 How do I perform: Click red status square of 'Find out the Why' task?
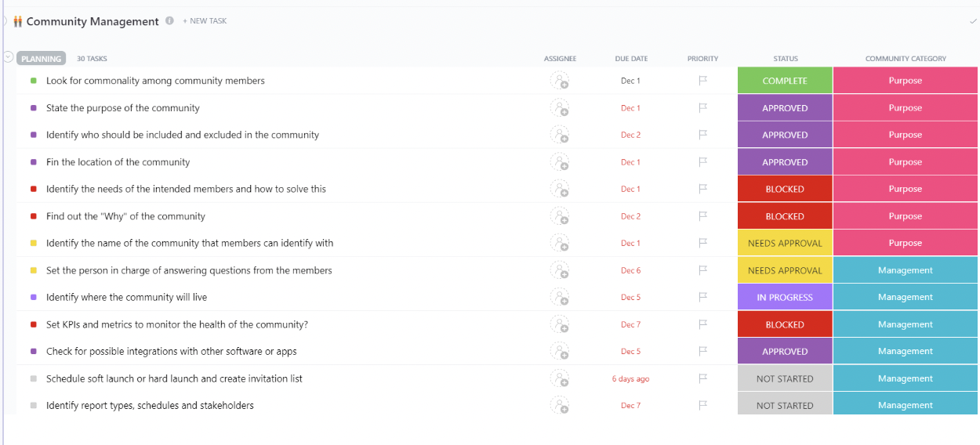pyautogui.click(x=34, y=216)
